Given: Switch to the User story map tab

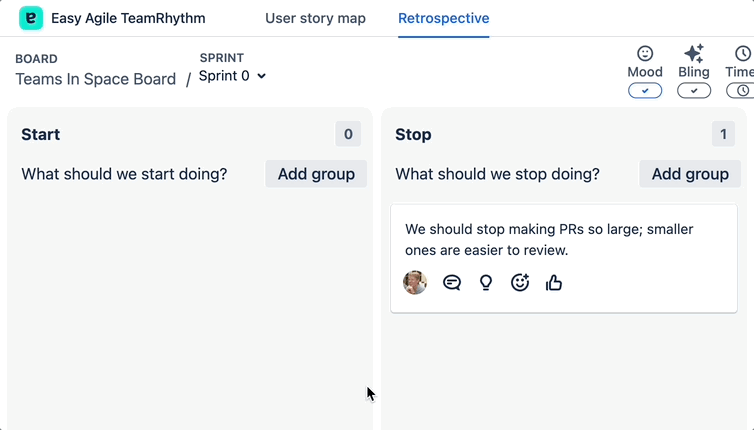Looking at the screenshot, I should point(315,18).
